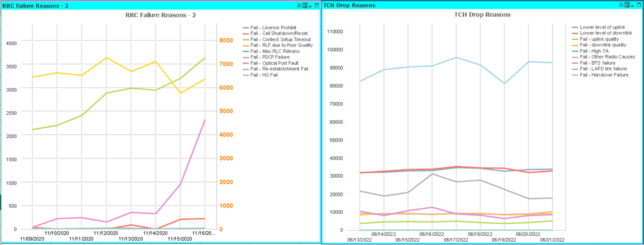Select legend entry 'Fail - Max RLC Retrans'

click(271, 51)
